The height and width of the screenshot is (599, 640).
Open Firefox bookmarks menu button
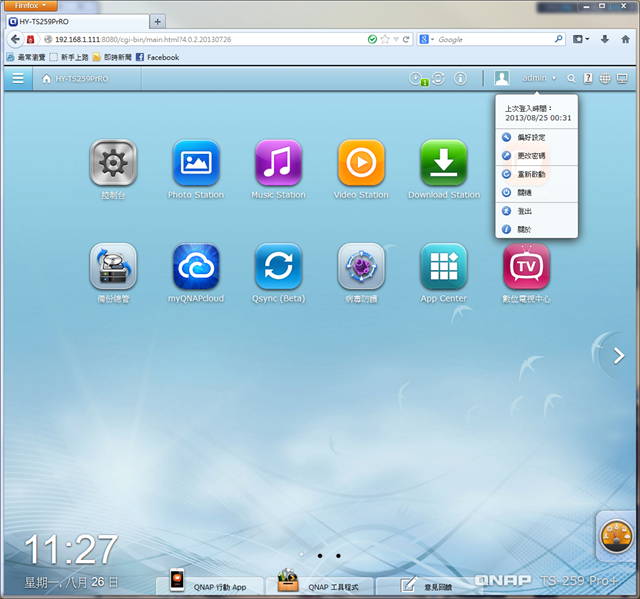[581, 39]
